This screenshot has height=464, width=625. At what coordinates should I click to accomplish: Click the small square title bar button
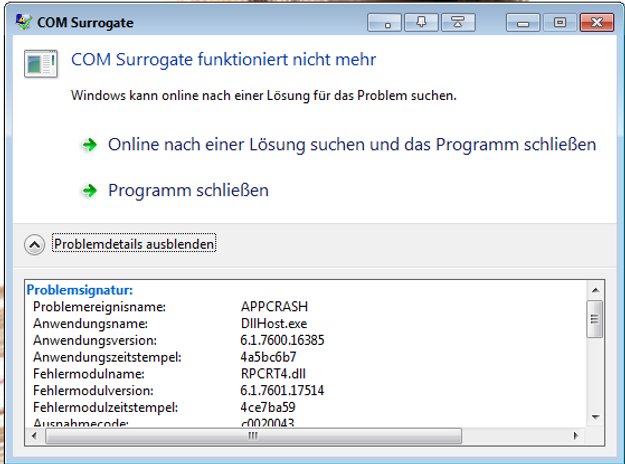click(384, 22)
